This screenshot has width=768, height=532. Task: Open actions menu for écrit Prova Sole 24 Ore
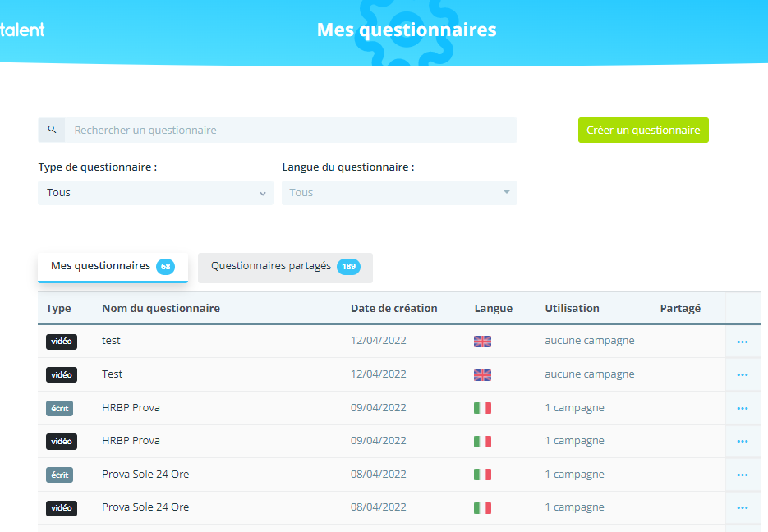tap(743, 475)
